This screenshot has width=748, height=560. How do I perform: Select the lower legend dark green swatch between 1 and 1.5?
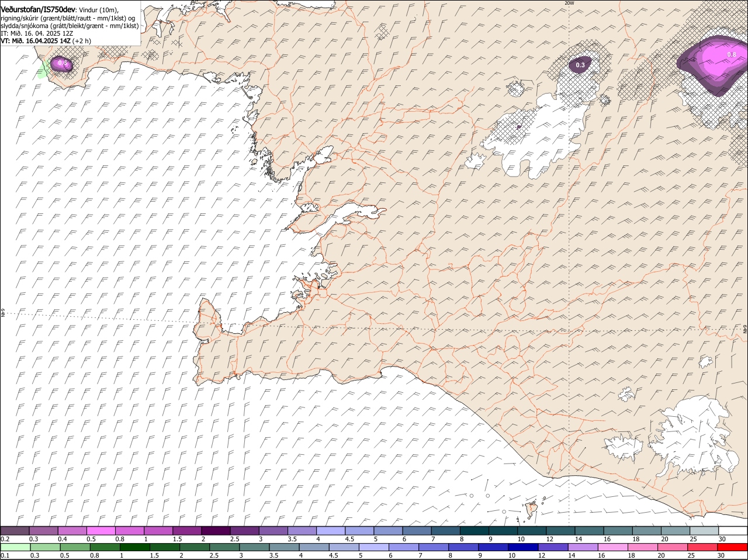(x=134, y=547)
